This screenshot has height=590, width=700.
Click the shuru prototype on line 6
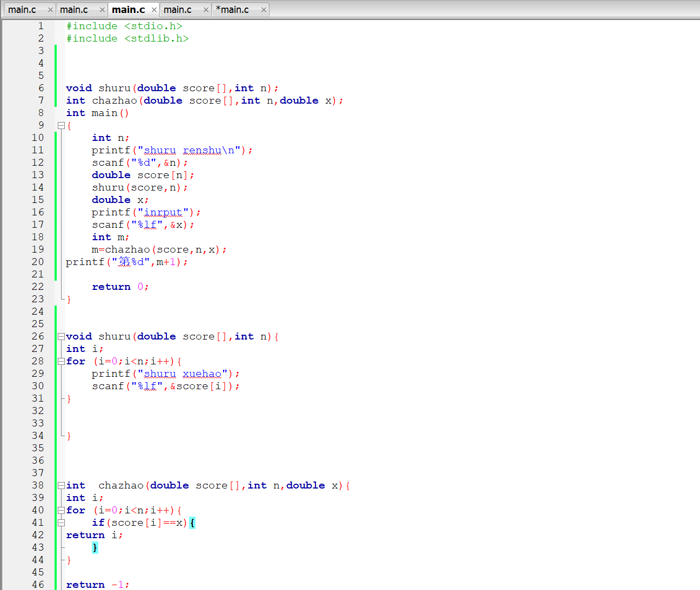(172, 88)
